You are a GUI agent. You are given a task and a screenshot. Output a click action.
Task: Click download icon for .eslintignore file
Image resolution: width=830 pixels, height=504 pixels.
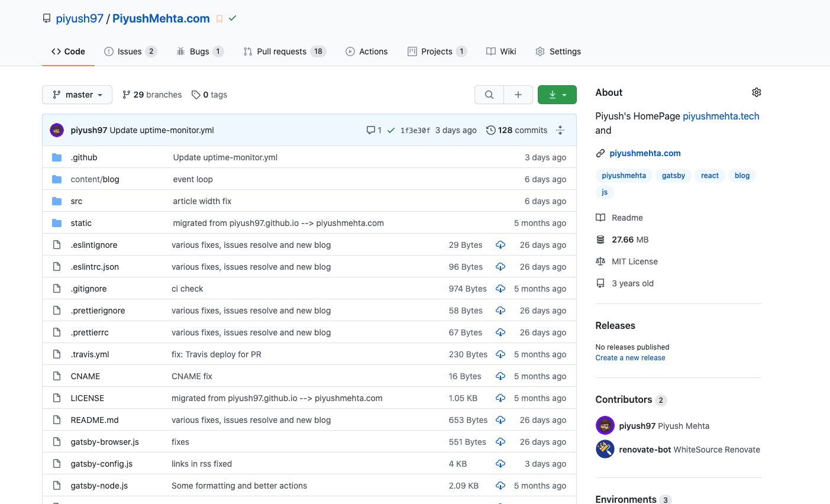[500, 245]
